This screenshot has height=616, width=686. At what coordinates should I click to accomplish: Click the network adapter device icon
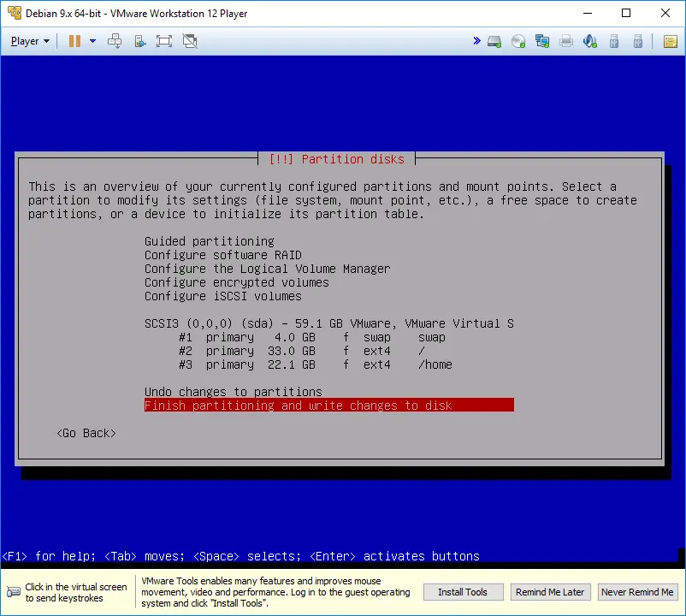[x=542, y=41]
